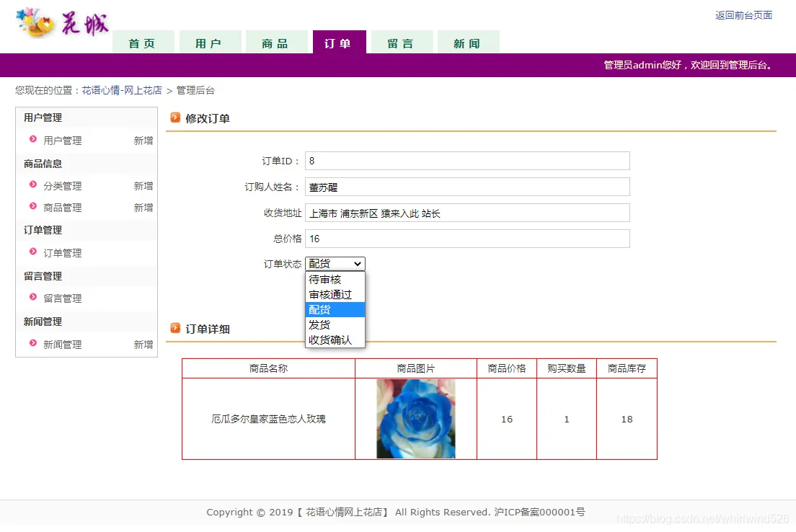Click the 订购人姓名 input field
This screenshot has height=532, width=796.
467,187
